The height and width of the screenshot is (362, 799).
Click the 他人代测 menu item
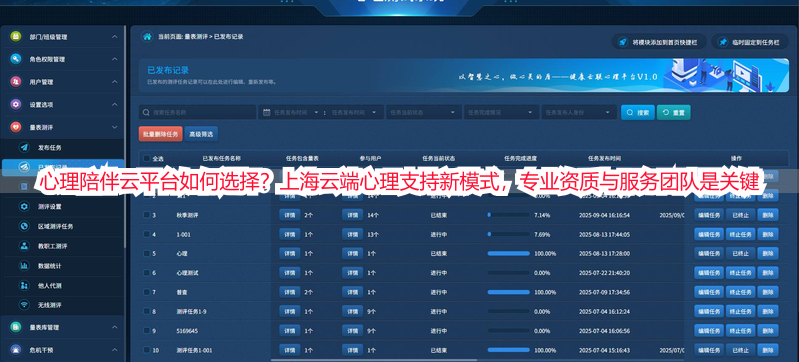click(62, 286)
